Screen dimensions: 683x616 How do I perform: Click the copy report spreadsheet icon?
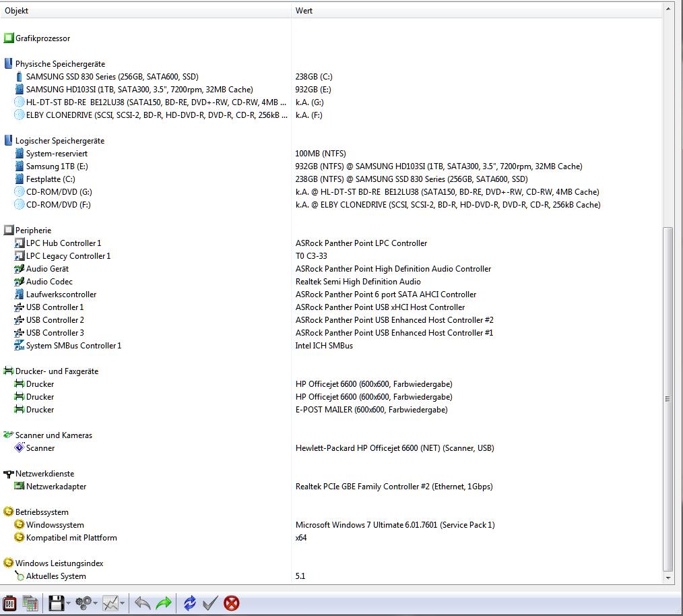(x=30, y=603)
